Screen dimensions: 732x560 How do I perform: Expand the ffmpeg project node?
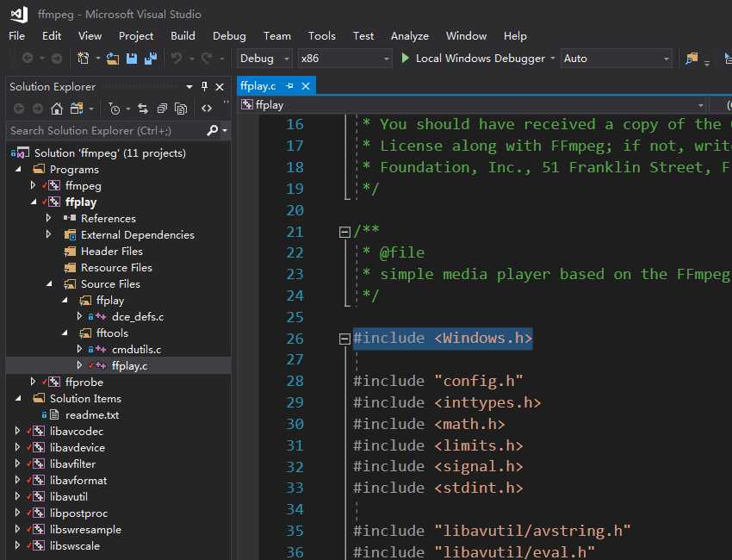[x=33, y=185]
